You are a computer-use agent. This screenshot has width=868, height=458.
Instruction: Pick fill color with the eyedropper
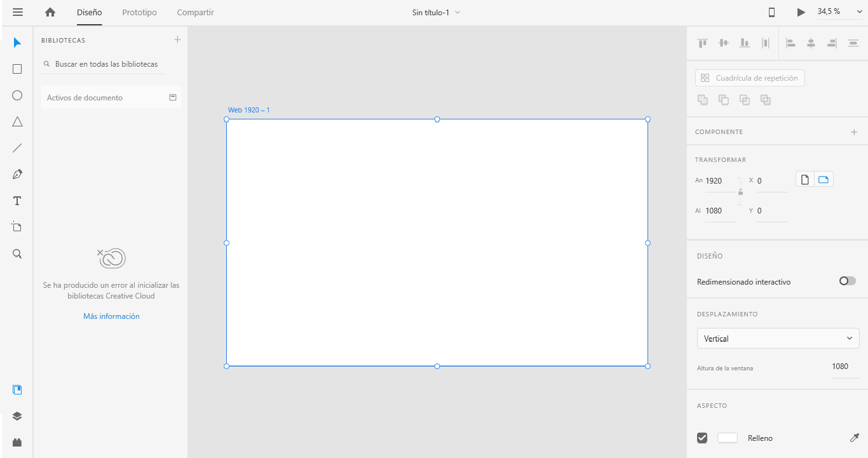point(854,438)
